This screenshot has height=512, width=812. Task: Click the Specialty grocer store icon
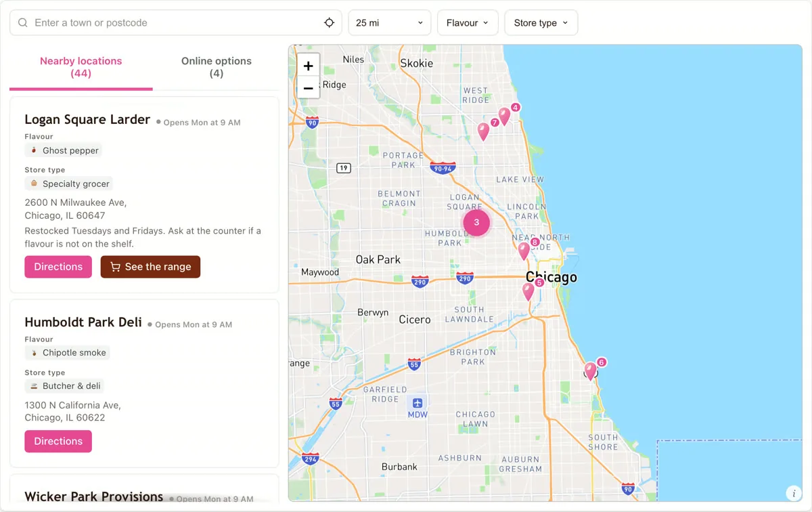click(34, 184)
